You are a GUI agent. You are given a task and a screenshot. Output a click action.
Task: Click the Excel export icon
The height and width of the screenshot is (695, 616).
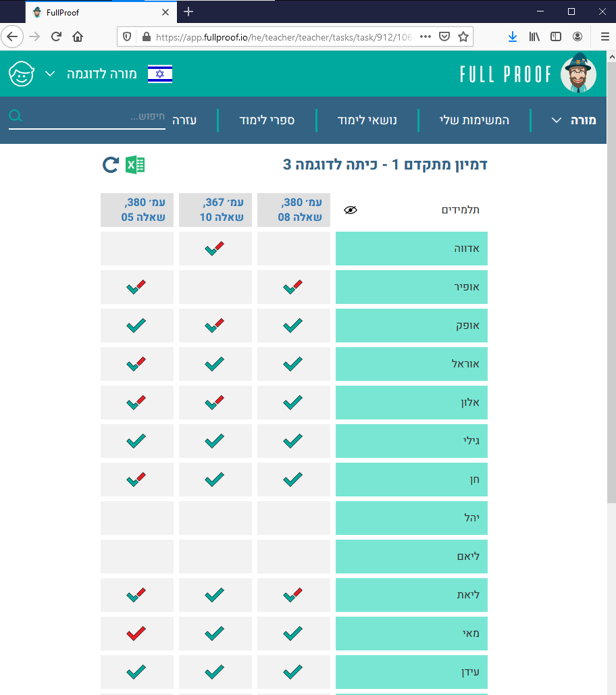tap(136, 165)
